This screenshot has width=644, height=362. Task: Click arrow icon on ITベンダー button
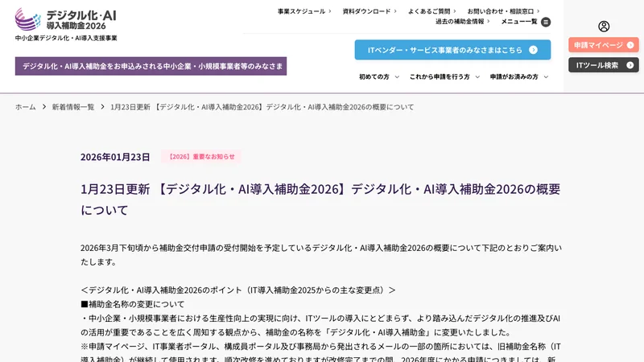click(533, 50)
